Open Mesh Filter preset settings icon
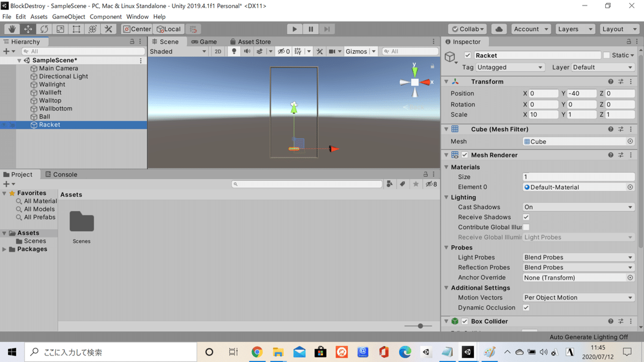Viewport: 644px width, 362px height. (621, 129)
